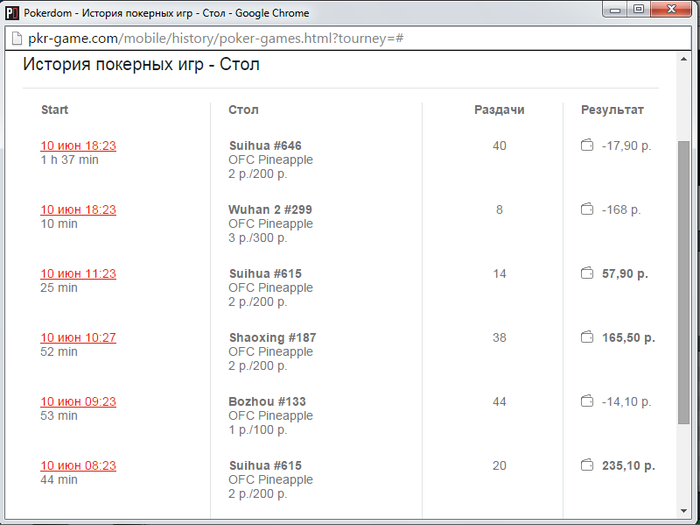Click the duration text 52 min
Screen dimensions: 700x525
[59, 352]
